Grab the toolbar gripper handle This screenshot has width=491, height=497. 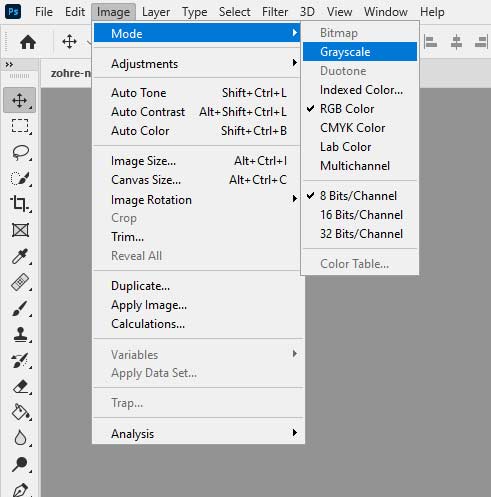[x=19, y=76]
